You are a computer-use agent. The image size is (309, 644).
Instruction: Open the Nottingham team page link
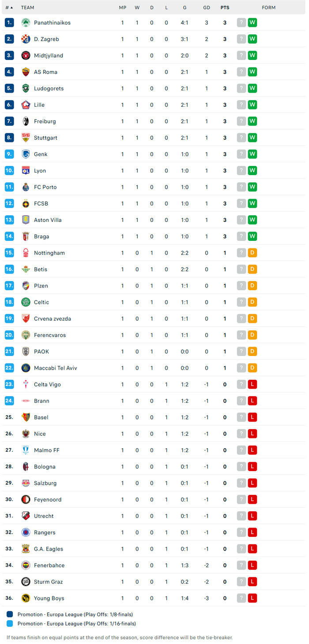[49, 253]
